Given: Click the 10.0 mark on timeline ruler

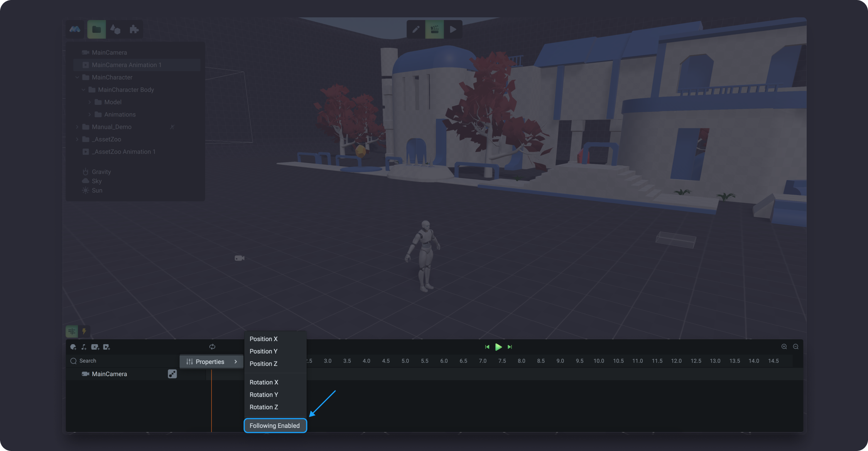Looking at the screenshot, I should pos(599,361).
